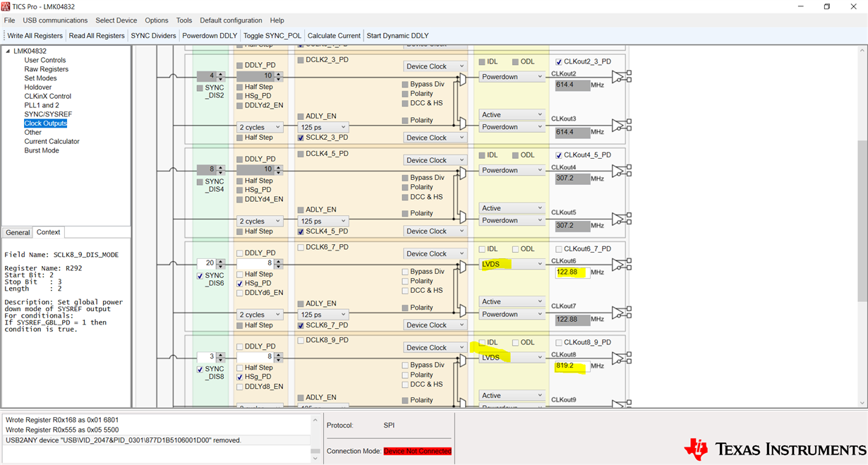The height and width of the screenshot is (465, 868).
Task: Switch to the Context tab
Action: point(48,232)
